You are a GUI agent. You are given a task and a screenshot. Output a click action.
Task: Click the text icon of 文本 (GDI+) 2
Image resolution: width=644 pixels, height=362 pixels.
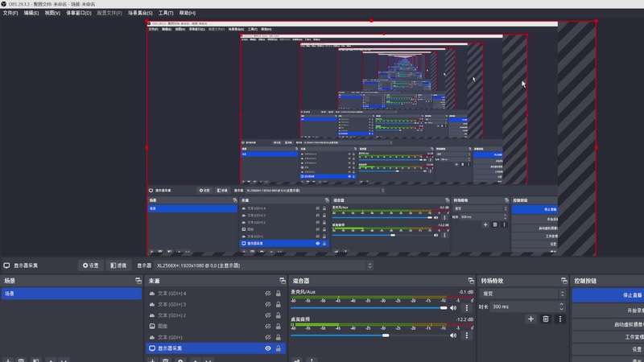pos(152,315)
